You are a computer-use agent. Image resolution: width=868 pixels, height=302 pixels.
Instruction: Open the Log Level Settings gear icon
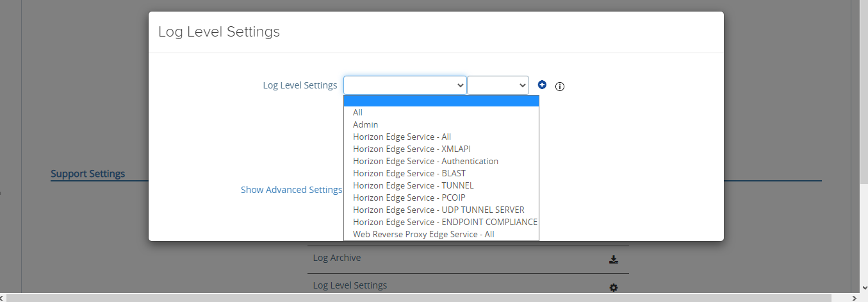click(614, 288)
